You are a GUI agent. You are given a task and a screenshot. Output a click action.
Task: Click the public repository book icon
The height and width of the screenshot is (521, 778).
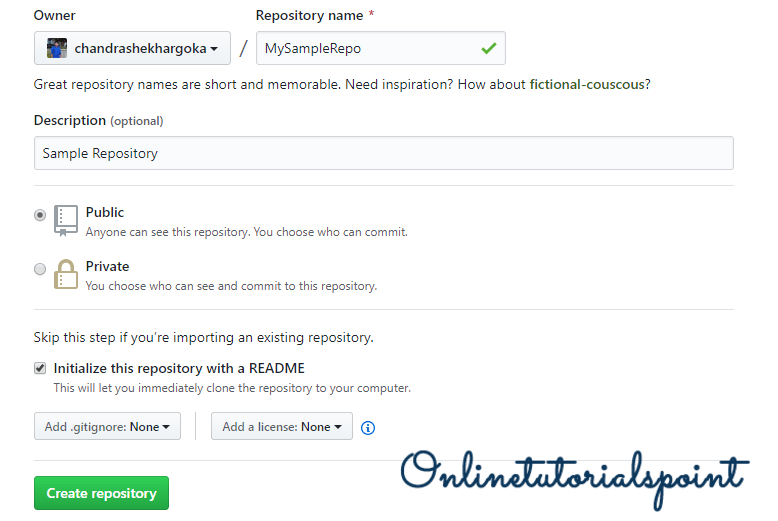click(66, 220)
